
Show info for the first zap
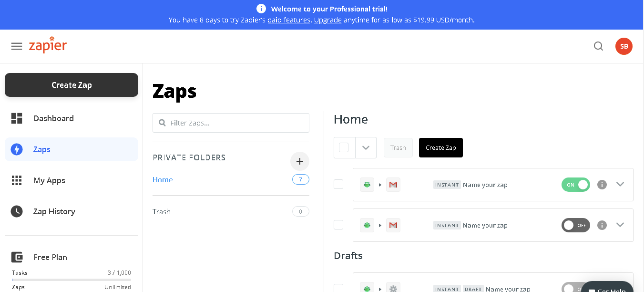[x=602, y=185]
